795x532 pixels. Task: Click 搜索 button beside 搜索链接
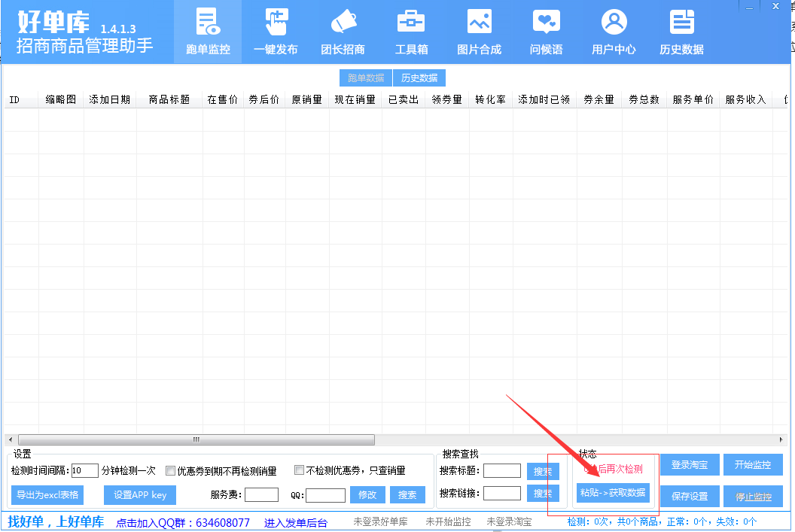click(543, 493)
